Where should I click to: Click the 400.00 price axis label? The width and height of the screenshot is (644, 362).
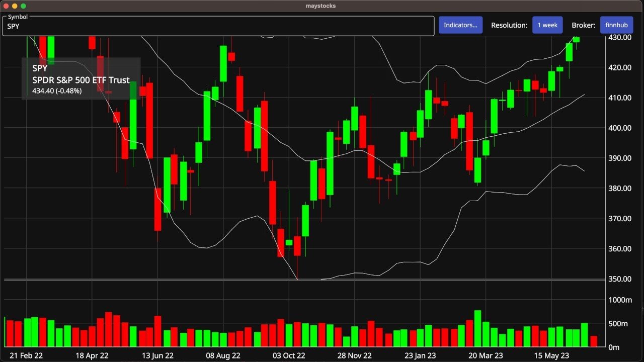point(619,128)
